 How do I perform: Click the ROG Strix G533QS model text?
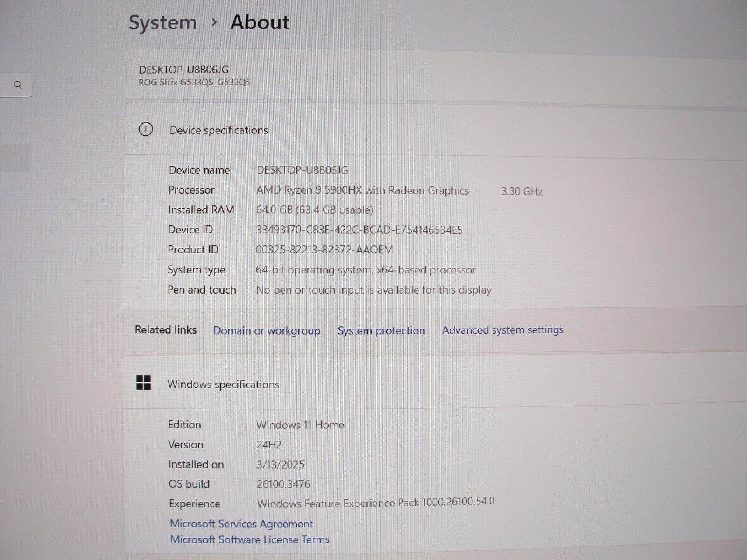click(195, 83)
